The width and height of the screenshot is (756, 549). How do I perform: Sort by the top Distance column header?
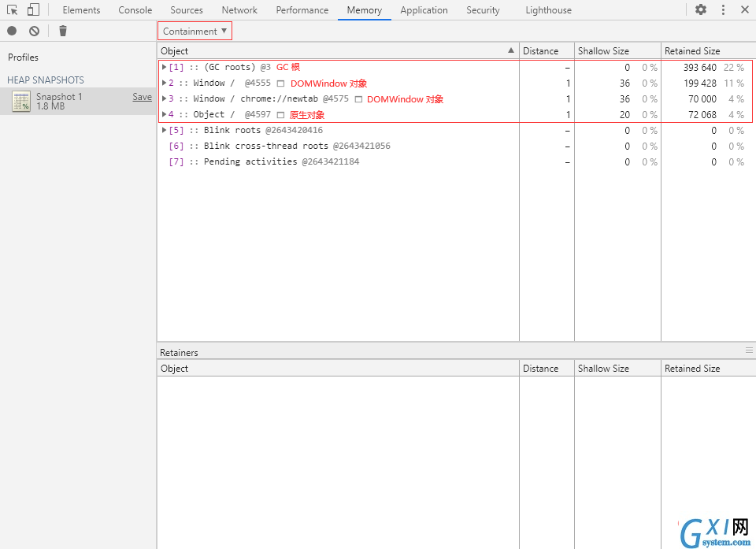pyautogui.click(x=547, y=51)
